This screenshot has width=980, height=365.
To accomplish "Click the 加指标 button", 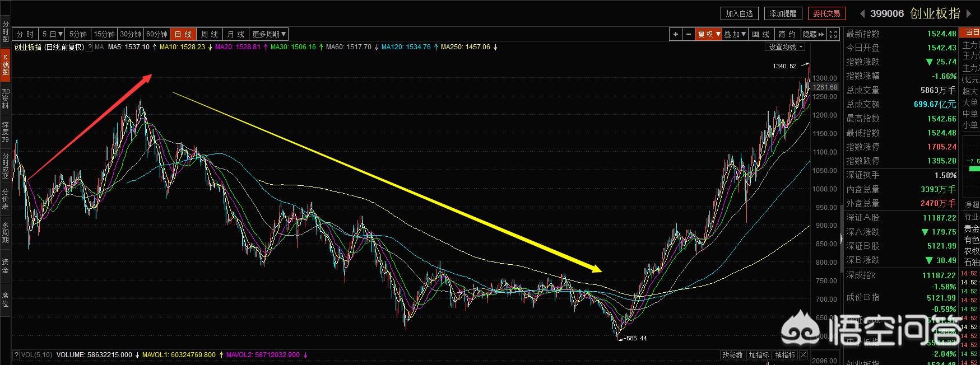I will [x=759, y=355].
